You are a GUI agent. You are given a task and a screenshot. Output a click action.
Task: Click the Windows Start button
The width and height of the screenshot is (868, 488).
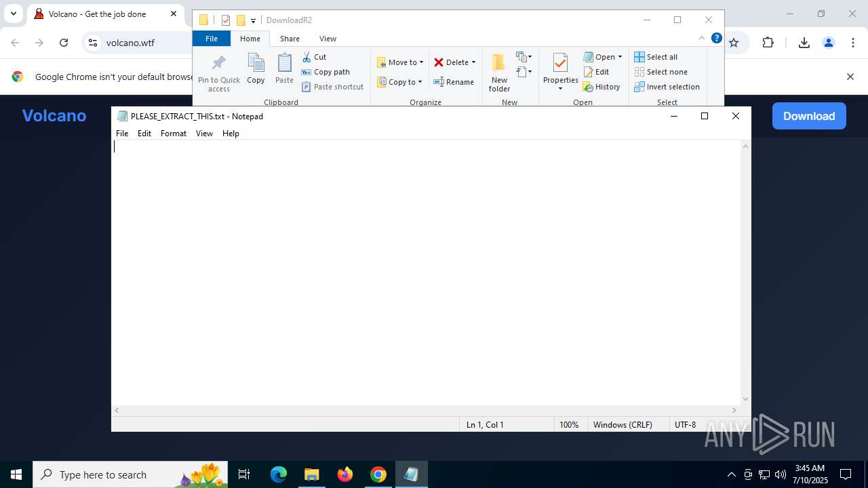point(16,474)
